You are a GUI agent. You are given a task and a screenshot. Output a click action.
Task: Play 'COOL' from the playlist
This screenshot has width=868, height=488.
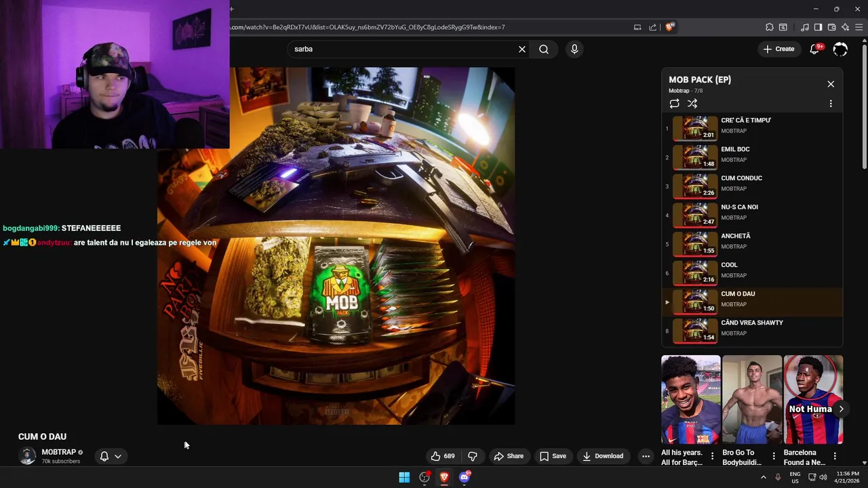pos(752,273)
